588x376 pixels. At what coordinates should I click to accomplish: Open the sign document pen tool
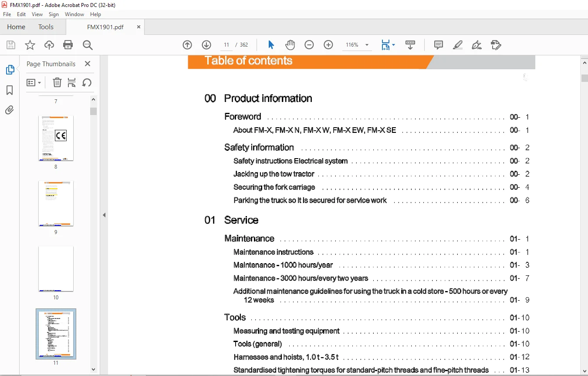click(476, 45)
